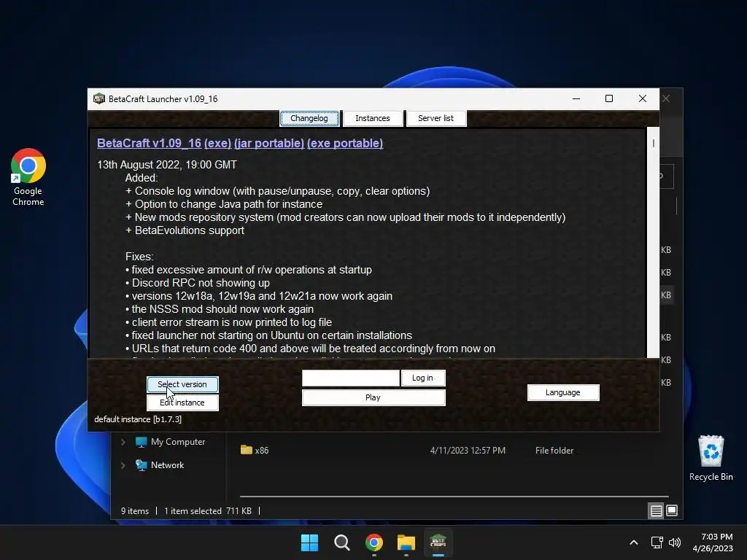Switch Explorer to details view icon
This screenshot has width=747, height=560.
click(656, 511)
